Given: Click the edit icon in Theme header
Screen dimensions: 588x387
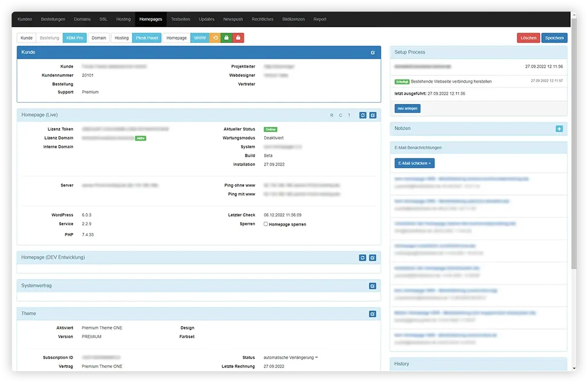Looking at the screenshot, I should [373, 314].
